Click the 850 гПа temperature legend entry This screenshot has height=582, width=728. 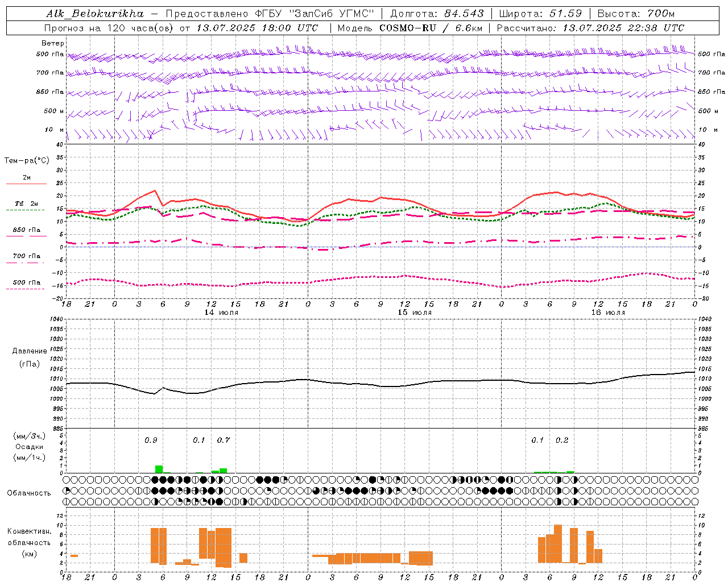(26, 230)
